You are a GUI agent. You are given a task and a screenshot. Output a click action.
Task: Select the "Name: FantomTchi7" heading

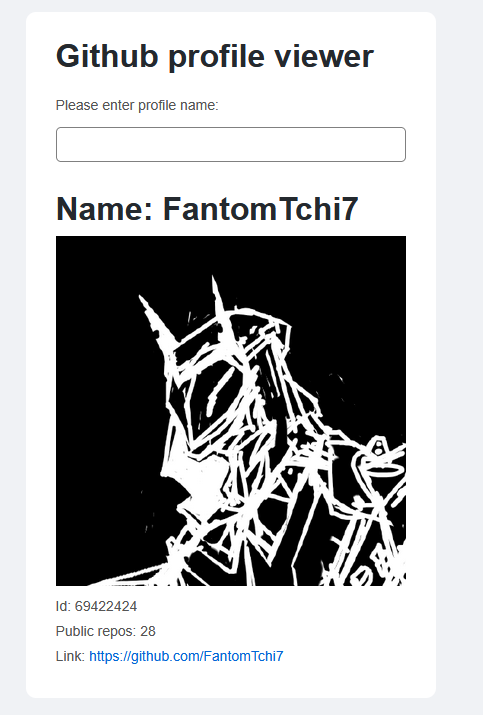pos(207,209)
